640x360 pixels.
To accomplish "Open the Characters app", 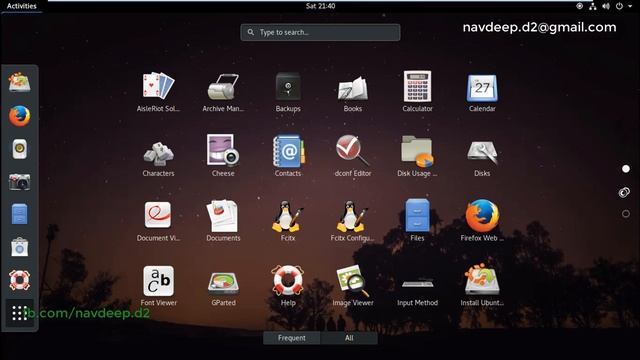I will [158, 157].
